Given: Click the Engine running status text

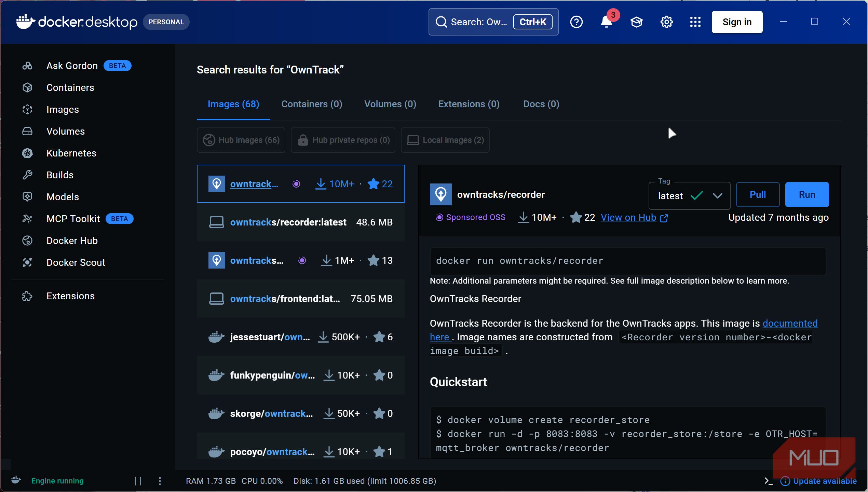Looking at the screenshot, I should coord(57,481).
